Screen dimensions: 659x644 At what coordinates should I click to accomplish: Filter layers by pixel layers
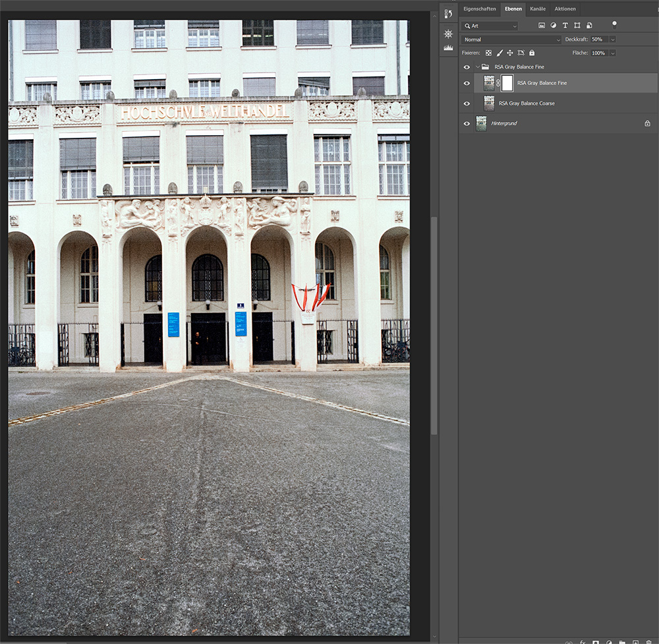(542, 26)
